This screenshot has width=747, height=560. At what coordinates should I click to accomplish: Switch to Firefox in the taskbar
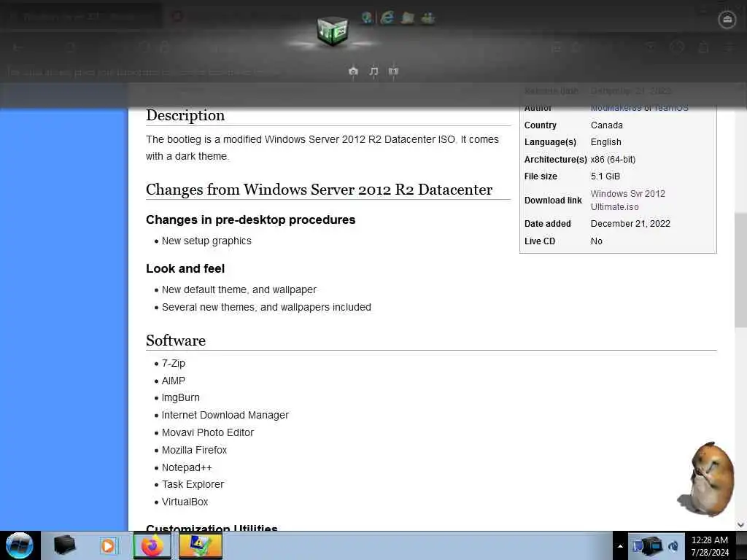[x=152, y=545]
